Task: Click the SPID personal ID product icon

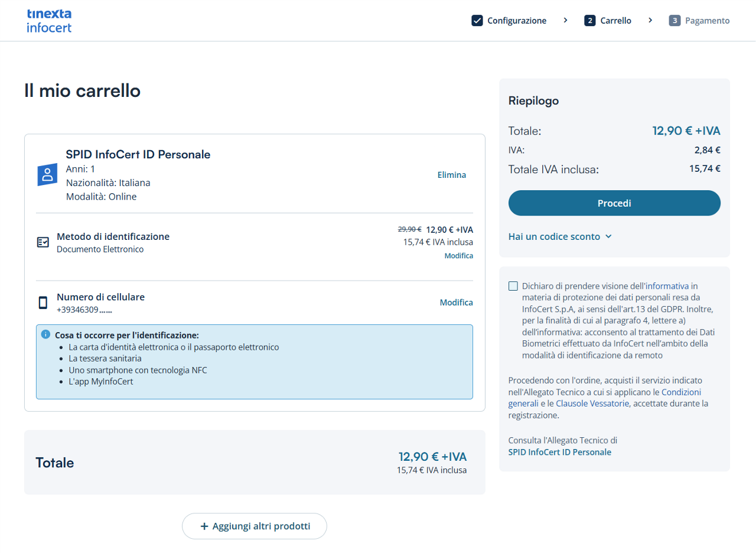Action: [x=47, y=175]
